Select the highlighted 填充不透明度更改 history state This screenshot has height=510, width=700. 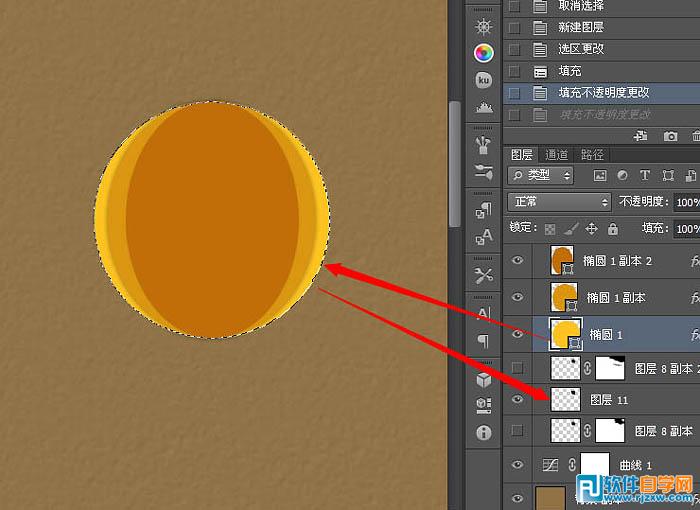point(602,93)
